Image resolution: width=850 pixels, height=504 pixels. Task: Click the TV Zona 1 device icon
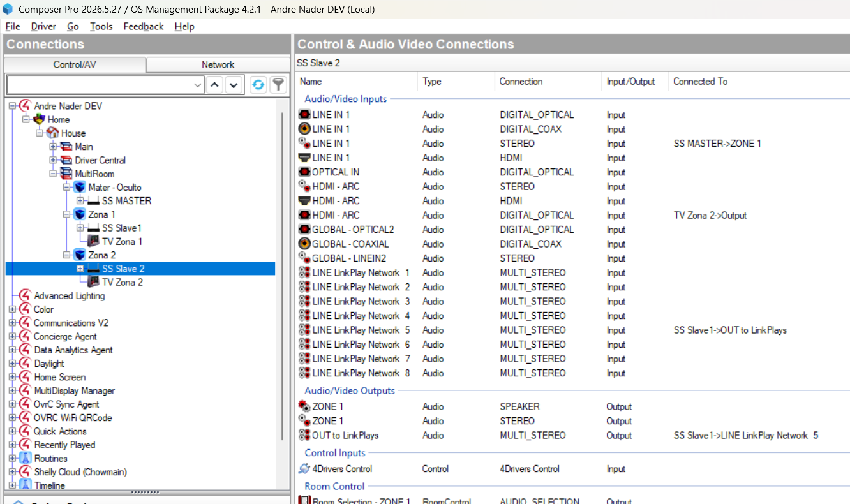click(93, 241)
